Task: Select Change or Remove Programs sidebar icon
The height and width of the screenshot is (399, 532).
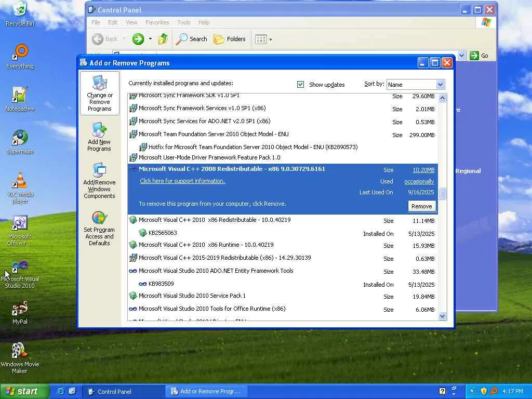Action: coord(99,94)
